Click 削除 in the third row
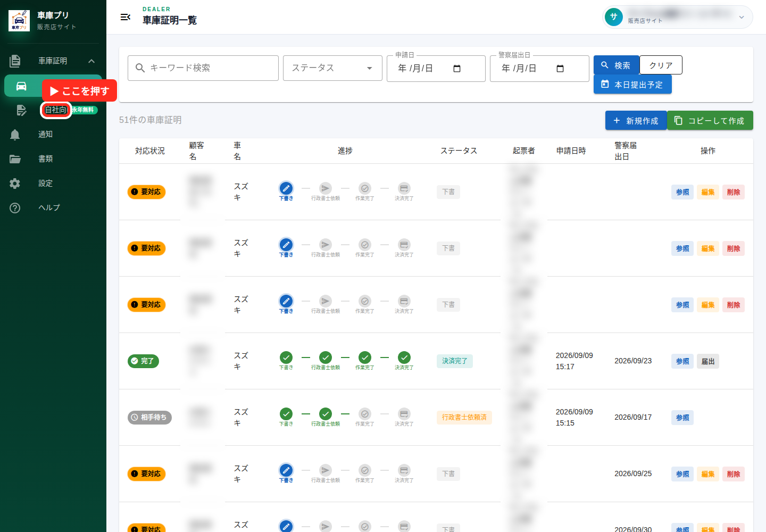The height and width of the screenshot is (532, 766). (734, 305)
